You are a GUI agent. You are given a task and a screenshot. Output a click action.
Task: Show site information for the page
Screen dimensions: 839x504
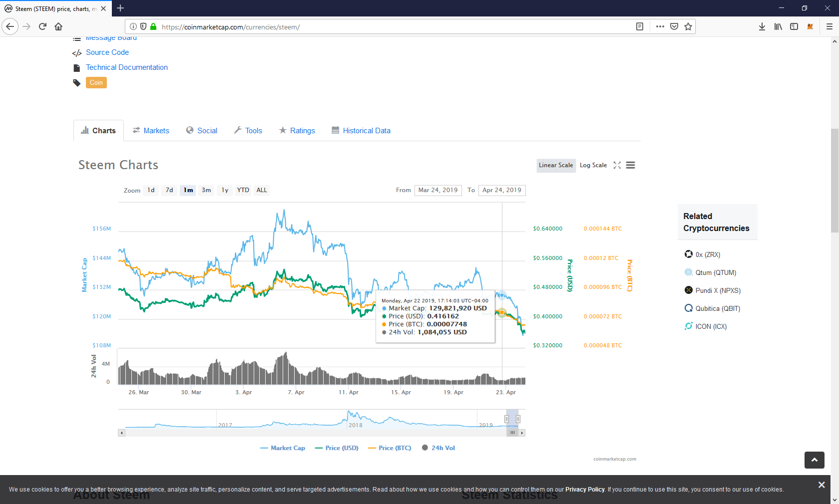pos(133,26)
